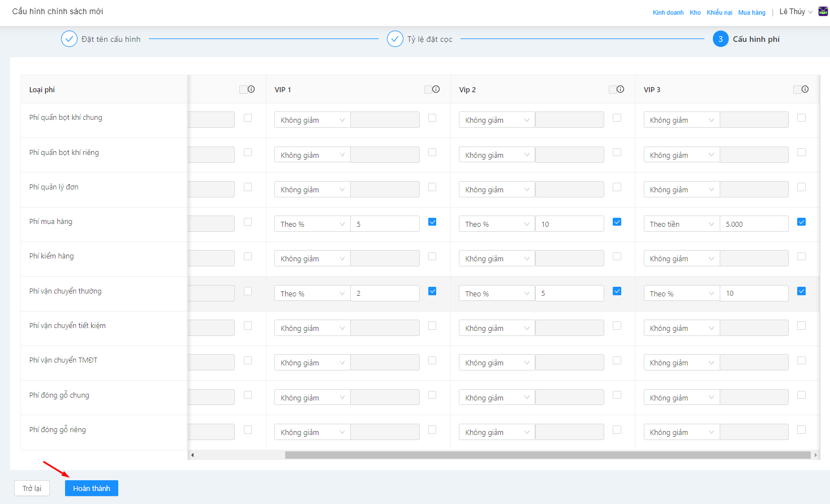Click the info icon in VIP 1 header
The width and height of the screenshot is (830, 504).
click(436, 89)
